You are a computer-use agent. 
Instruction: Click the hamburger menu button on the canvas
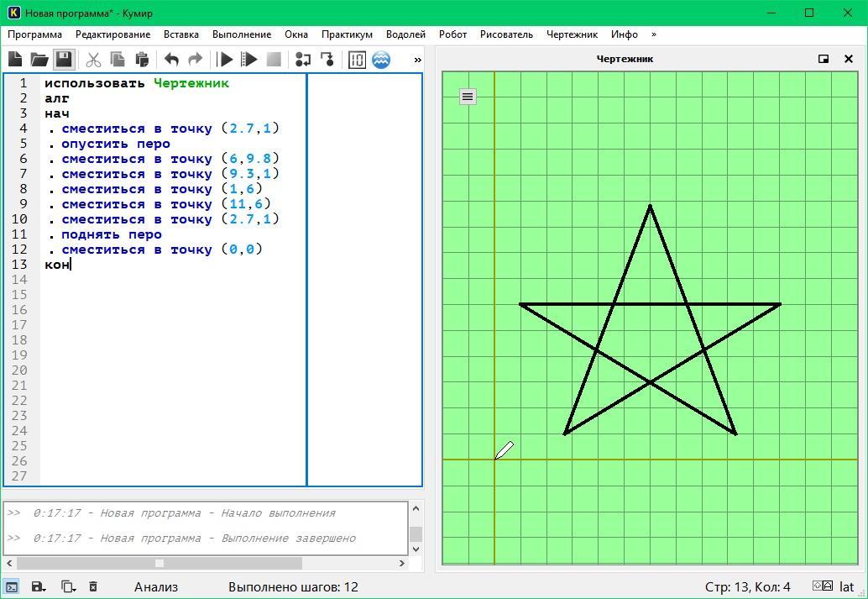[468, 97]
